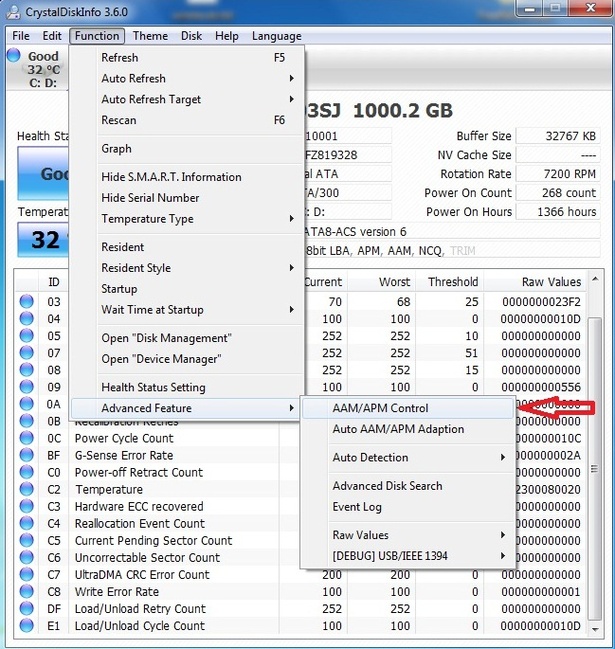This screenshot has width=615, height=649.
Task: Click the Rotation Rate value 7200 RPM
Action: (x=558, y=174)
